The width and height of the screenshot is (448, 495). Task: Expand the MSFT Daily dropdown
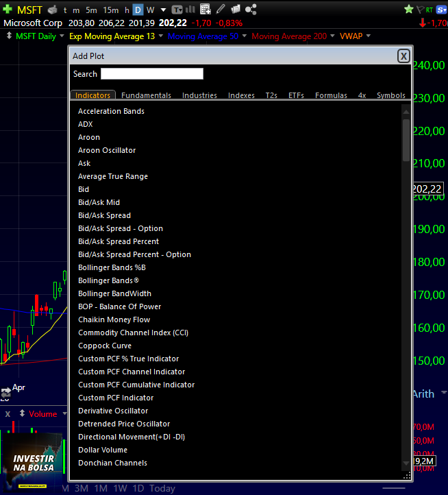[x=62, y=36]
